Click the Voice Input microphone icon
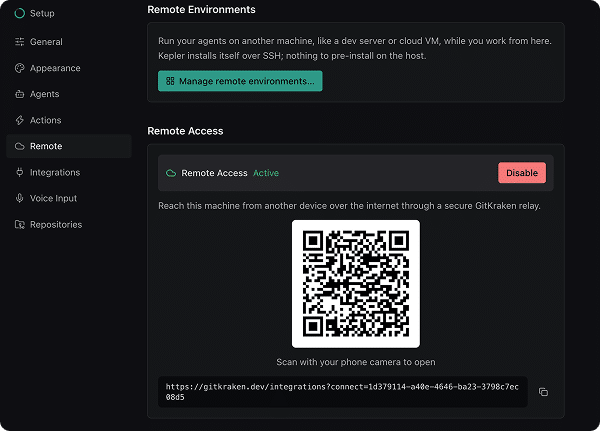 pos(20,198)
